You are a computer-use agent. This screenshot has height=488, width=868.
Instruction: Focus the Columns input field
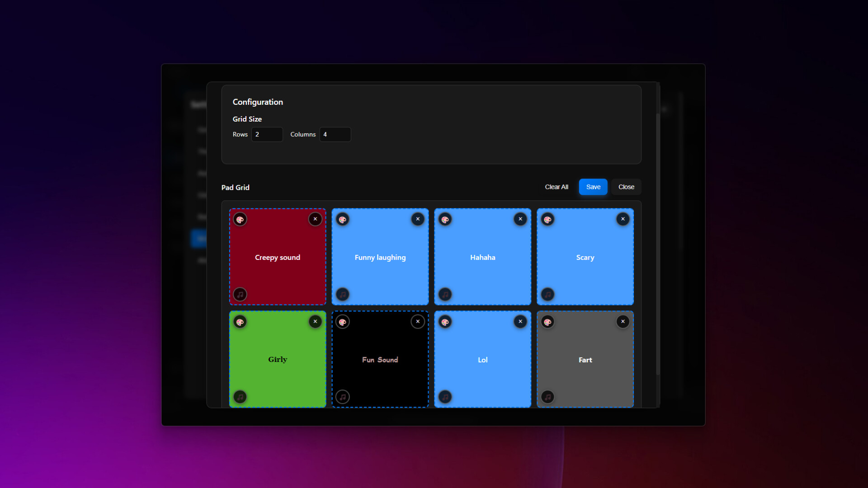335,135
